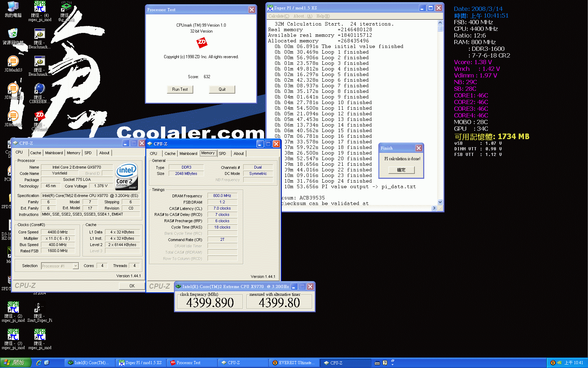Click OK button in CPU-Z window
Screen dimensions: 588x368
click(x=132, y=286)
